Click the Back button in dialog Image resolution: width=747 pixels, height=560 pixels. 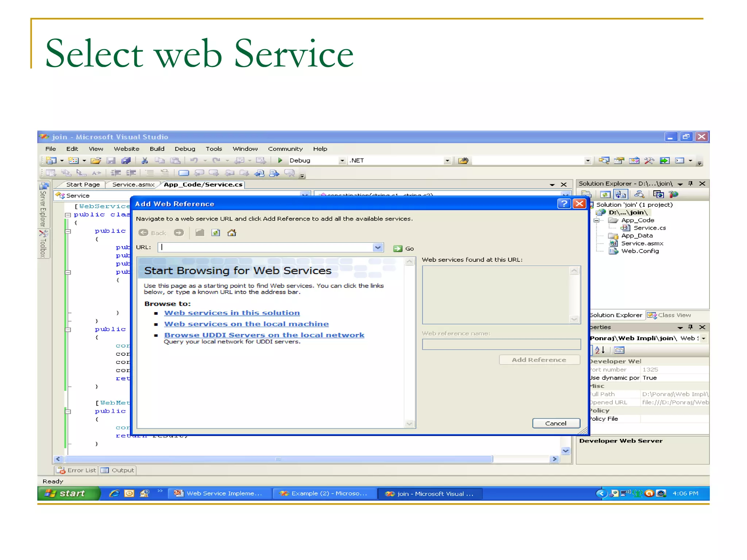coord(152,233)
